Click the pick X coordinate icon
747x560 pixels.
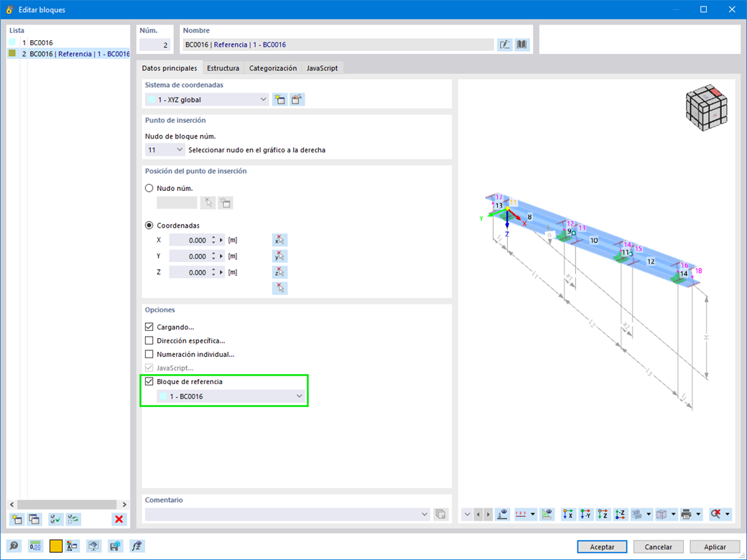279,240
